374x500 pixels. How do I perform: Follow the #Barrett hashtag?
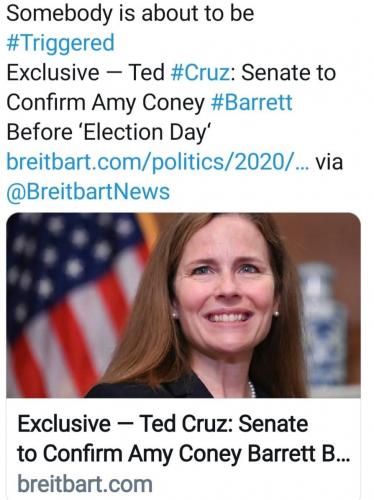pos(252,102)
